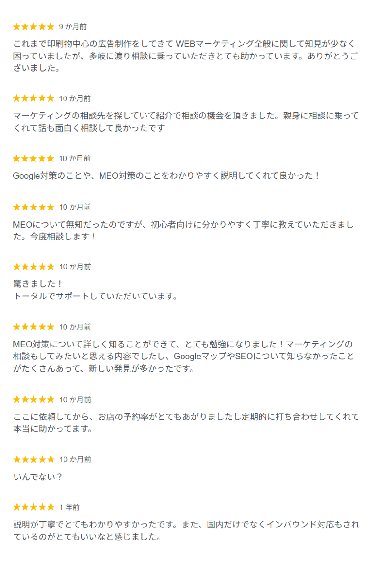Click the star rating above the "ここに依頼してから" review

33,399
